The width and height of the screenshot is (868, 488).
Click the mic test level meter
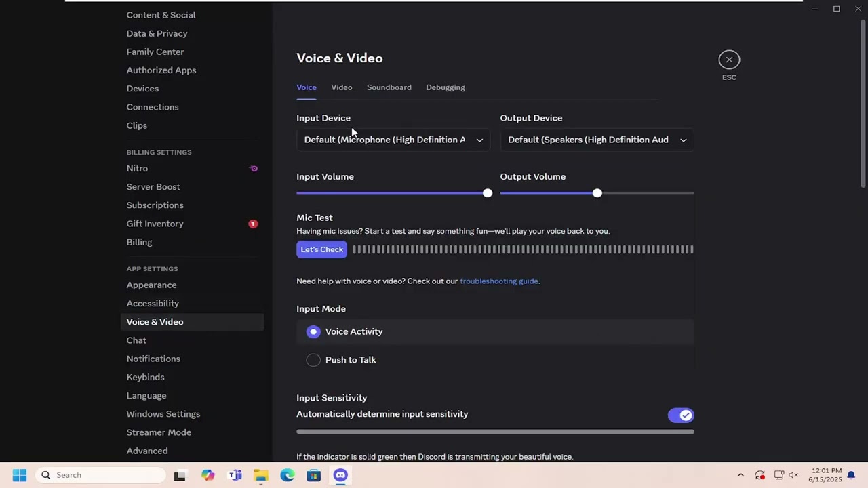pos(523,249)
